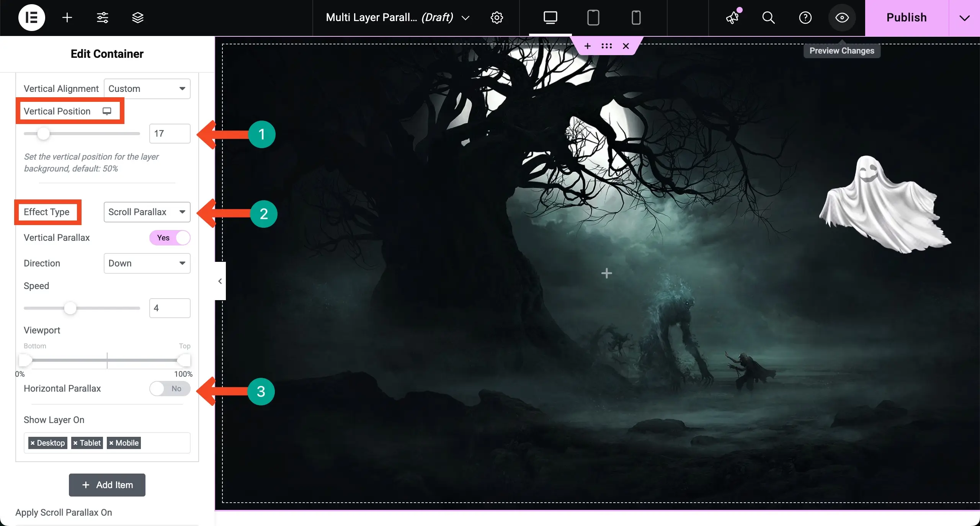This screenshot has width=980, height=526.
Task: Switch to Tablet device view
Action: point(593,18)
